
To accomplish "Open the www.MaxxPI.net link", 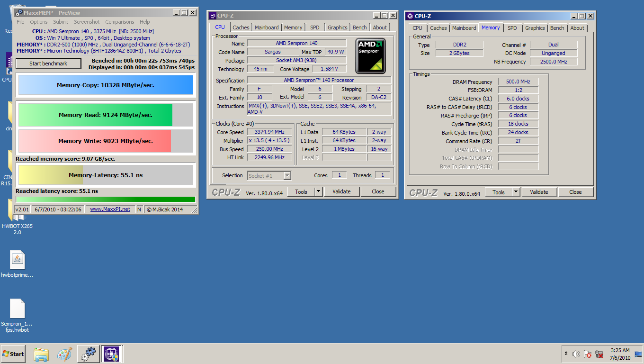I will click(110, 209).
